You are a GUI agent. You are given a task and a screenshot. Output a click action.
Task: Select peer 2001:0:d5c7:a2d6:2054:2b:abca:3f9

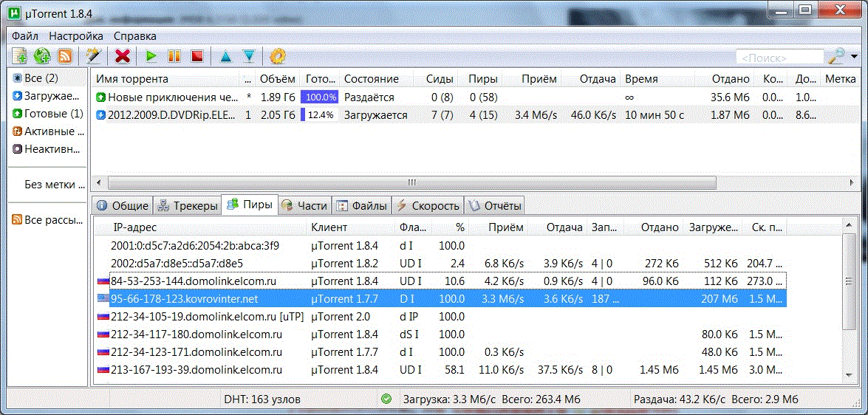440,246
